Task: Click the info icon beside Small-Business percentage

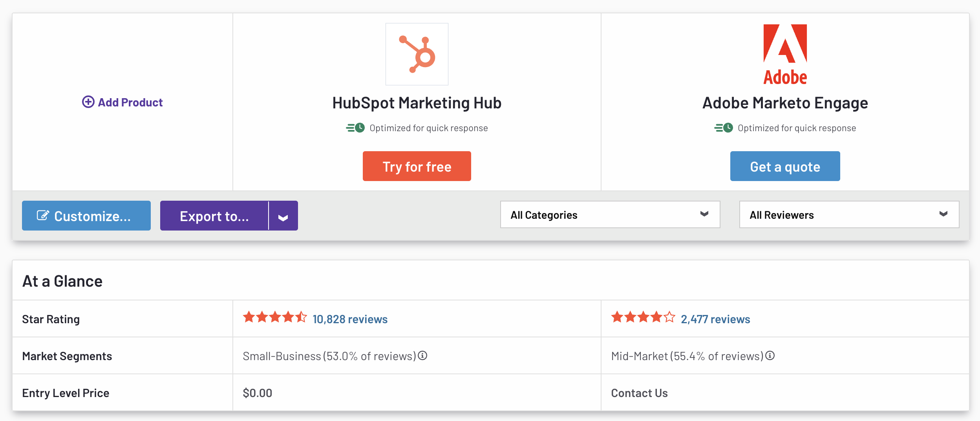Action: 422,356
